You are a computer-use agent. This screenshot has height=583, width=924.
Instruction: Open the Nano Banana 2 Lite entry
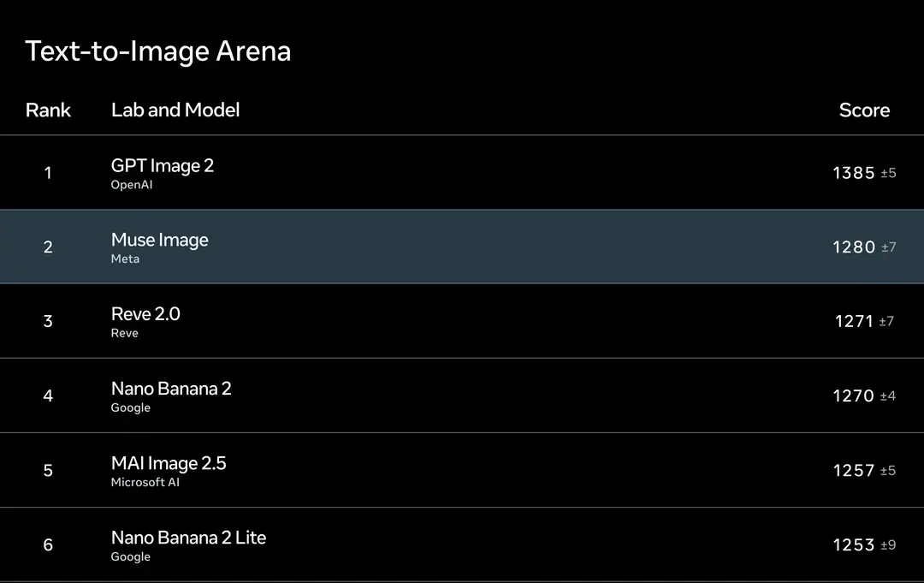[x=188, y=538]
